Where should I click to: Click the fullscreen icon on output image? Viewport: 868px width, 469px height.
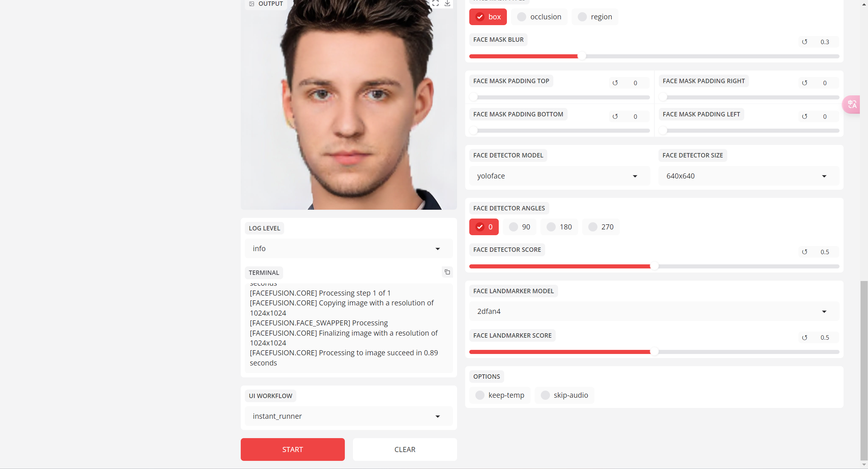tap(435, 3)
